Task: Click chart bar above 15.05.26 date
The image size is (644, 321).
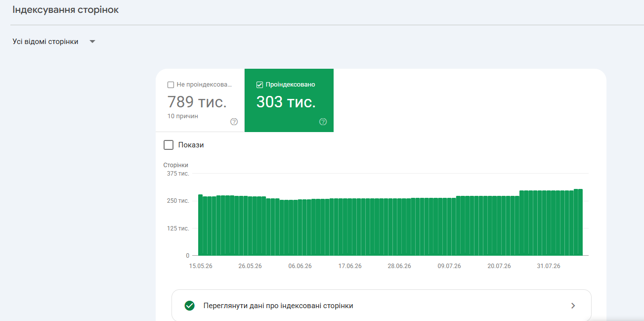Action: 201,225
